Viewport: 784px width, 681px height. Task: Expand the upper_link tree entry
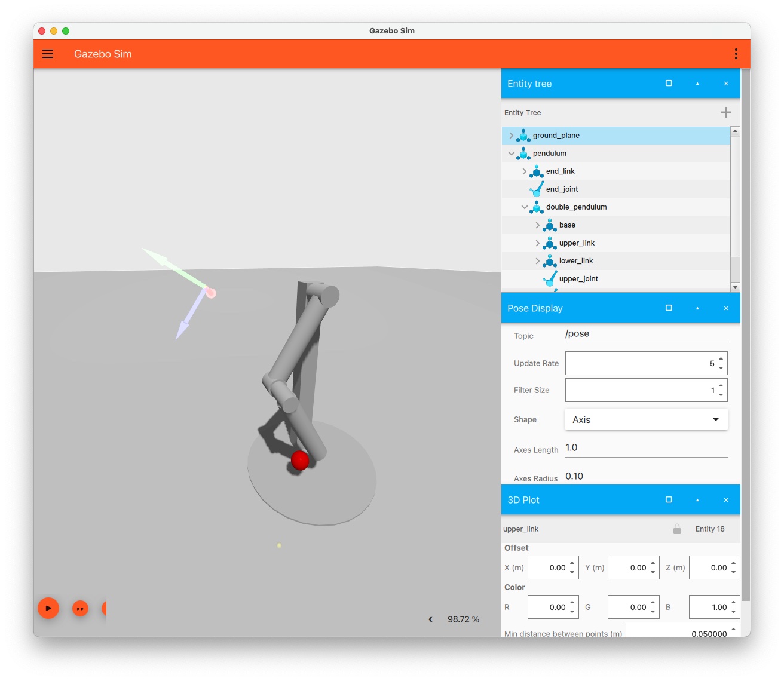coord(537,243)
